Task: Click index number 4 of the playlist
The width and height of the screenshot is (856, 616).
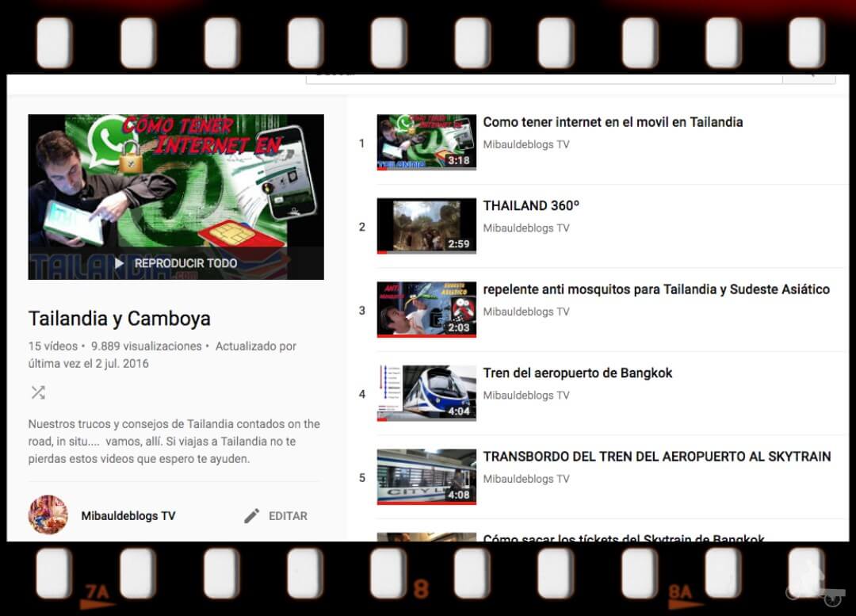Action: (x=362, y=394)
